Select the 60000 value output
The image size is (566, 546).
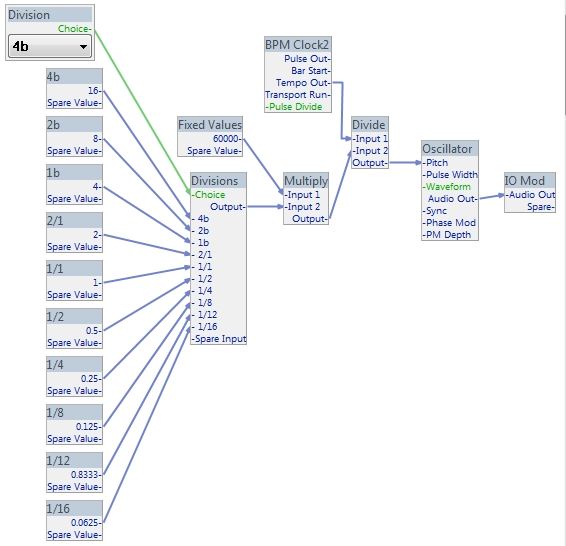point(227,139)
